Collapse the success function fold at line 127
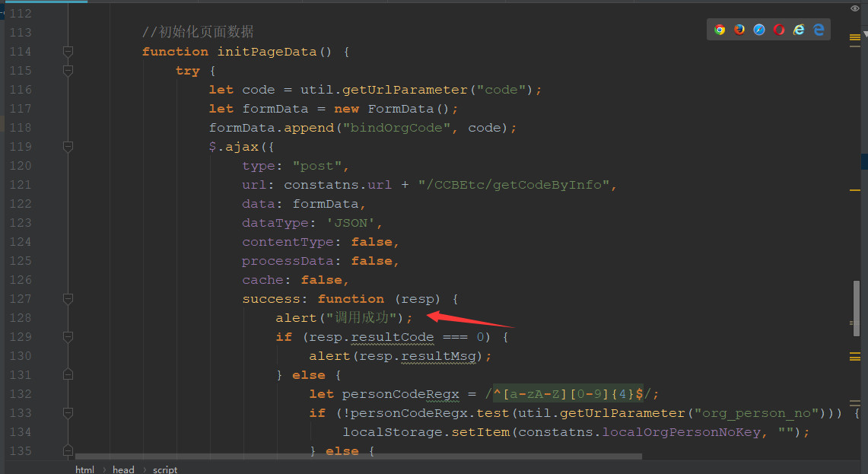The image size is (868, 474). (x=68, y=299)
